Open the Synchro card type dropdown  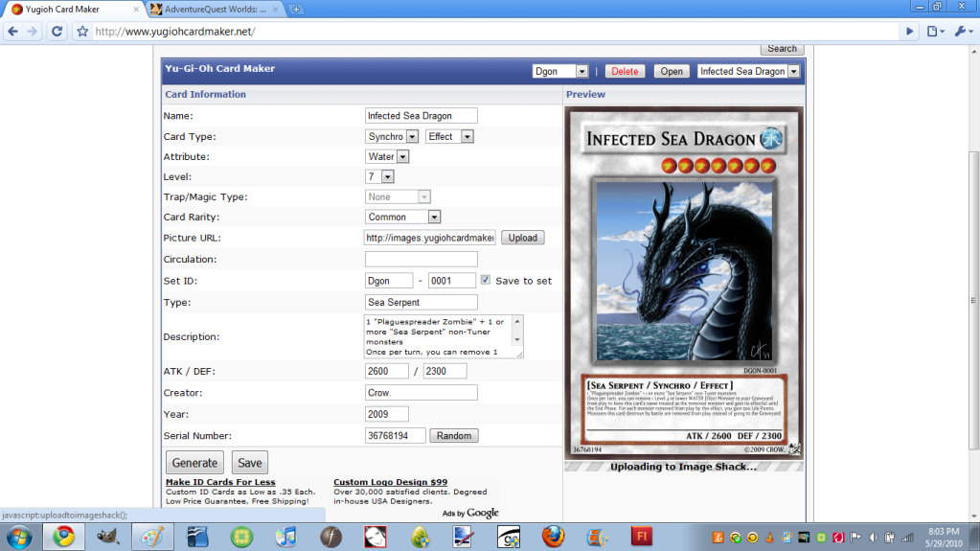[x=392, y=136]
